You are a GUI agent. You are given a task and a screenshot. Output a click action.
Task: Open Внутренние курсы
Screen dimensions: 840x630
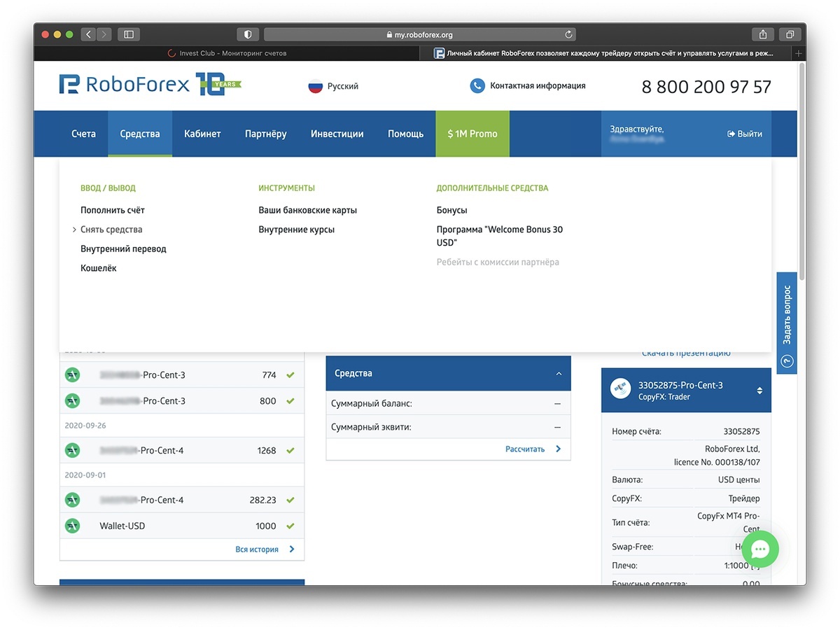(297, 230)
